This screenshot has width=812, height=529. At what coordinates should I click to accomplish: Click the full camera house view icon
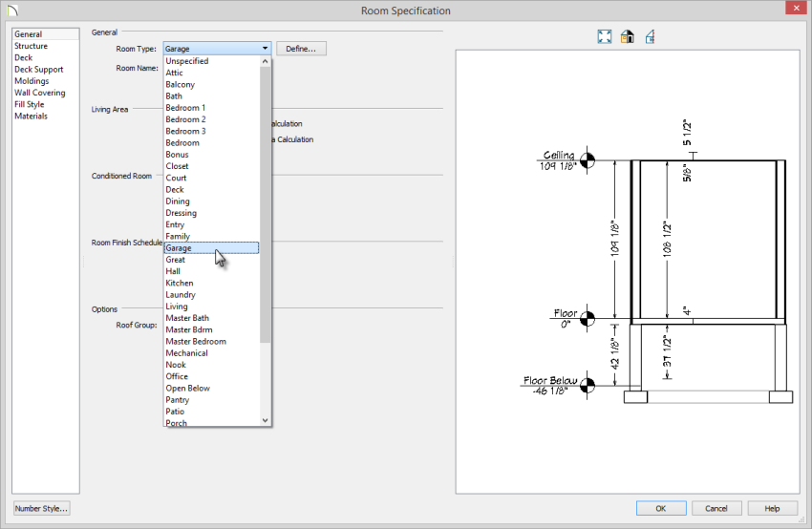[627, 36]
